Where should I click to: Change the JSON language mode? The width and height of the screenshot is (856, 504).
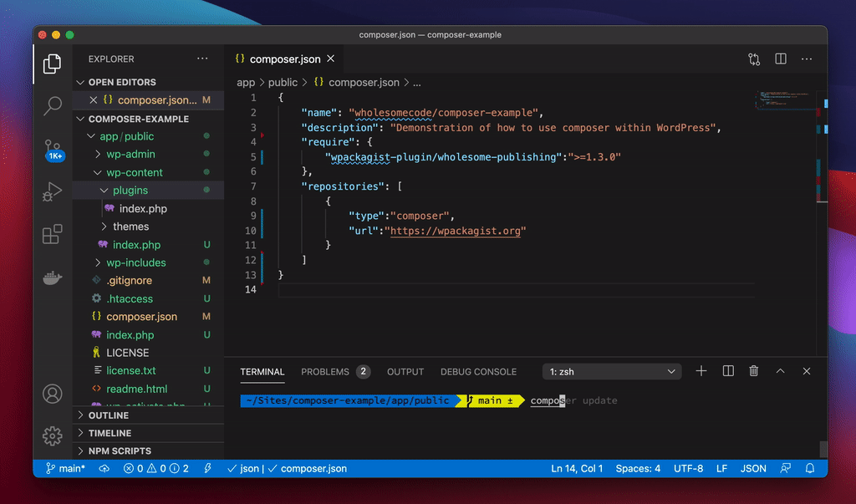point(753,469)
